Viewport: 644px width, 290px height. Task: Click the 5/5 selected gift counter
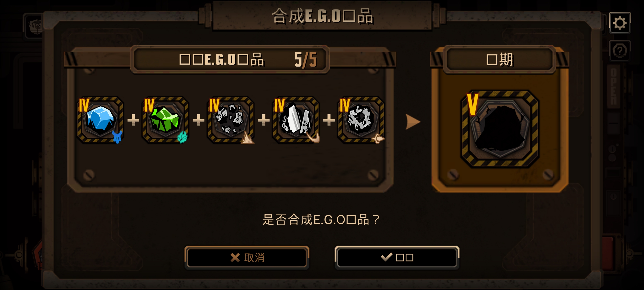point(306,60)
